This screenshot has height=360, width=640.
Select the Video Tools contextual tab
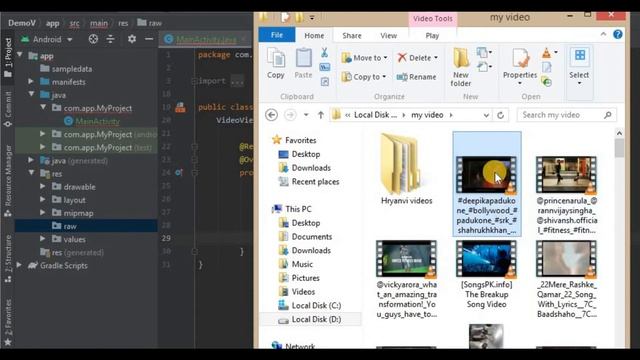click(433, 19)
